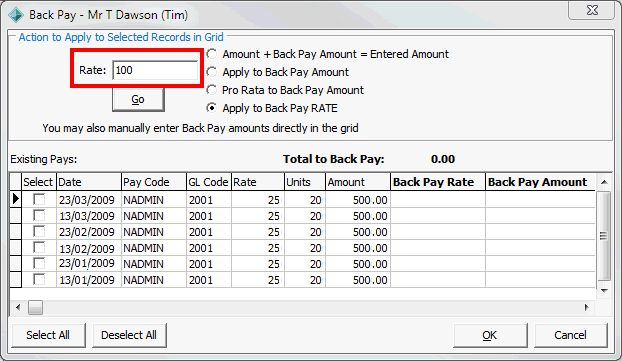Click the row selector arrow for 23/03/2009
Viewport: 622px width, 361px height.
tap(15, 199)
